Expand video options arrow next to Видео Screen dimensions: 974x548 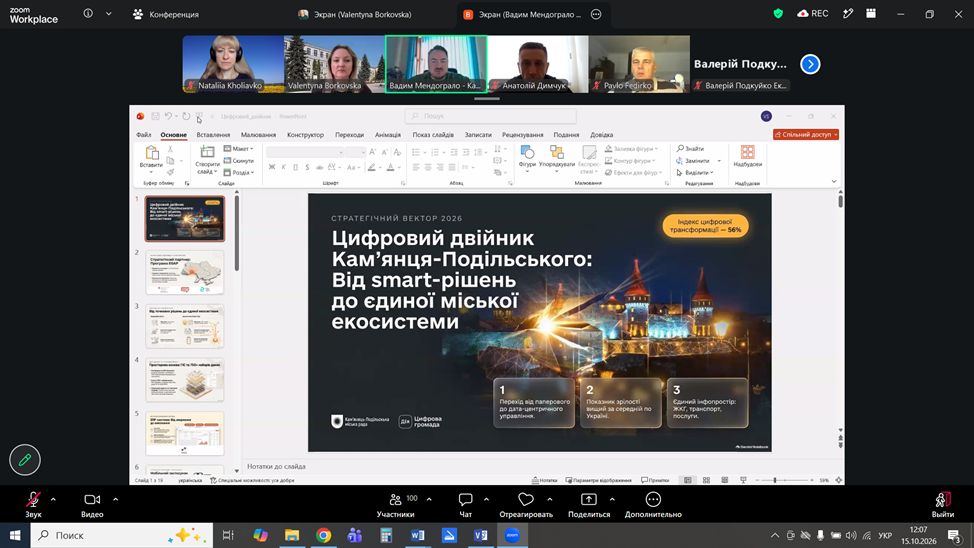[116, 499]
